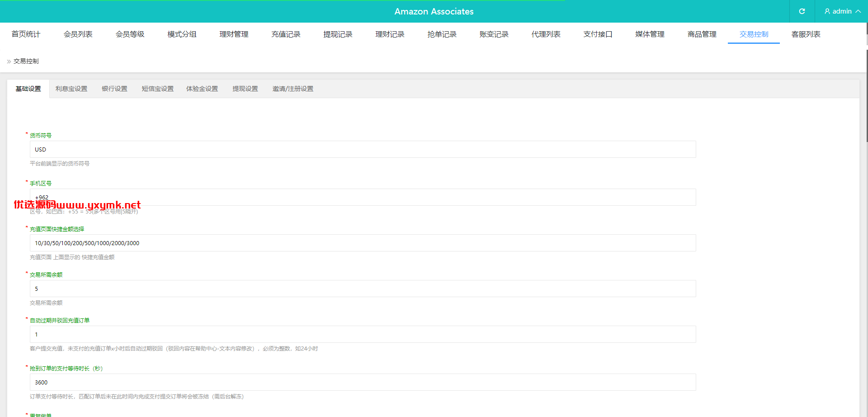Switch to the 利息宝设置 tab
The image size is (868, 417).
click(x=71, y=89)
